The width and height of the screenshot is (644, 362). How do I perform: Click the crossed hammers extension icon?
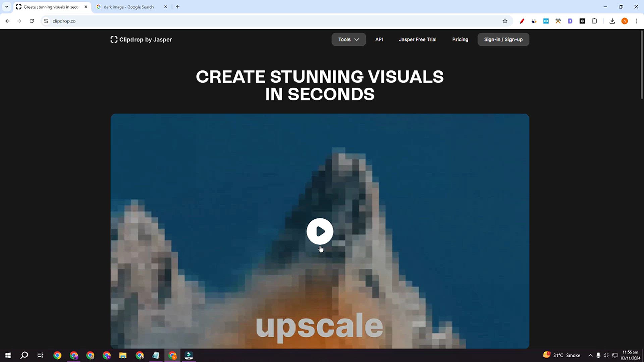pos(558,21)
